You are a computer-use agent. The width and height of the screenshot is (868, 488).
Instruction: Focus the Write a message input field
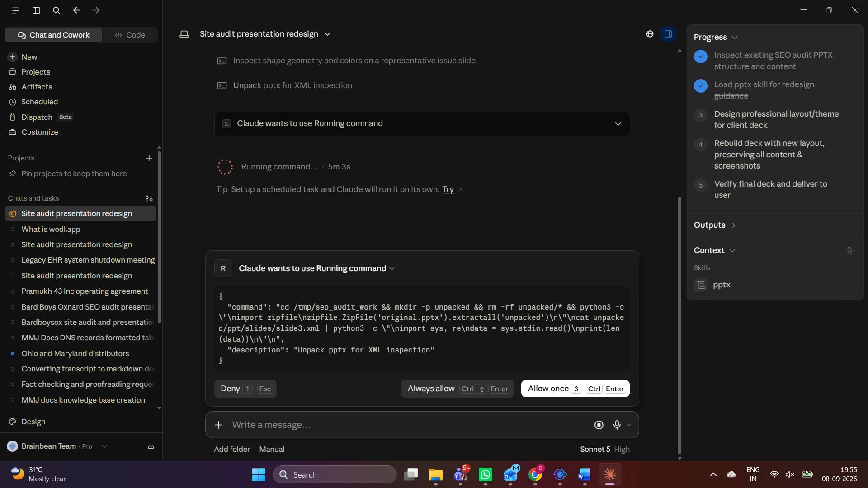click(407, 425)
